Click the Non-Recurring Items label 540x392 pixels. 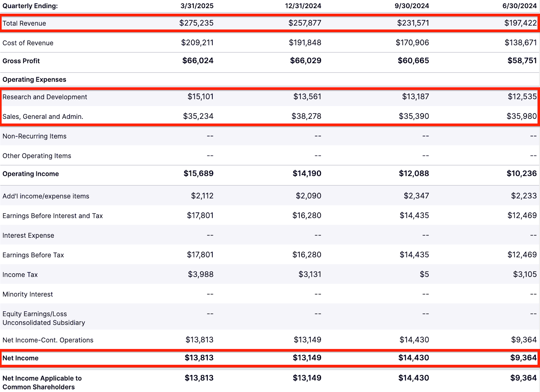[34, 136]
